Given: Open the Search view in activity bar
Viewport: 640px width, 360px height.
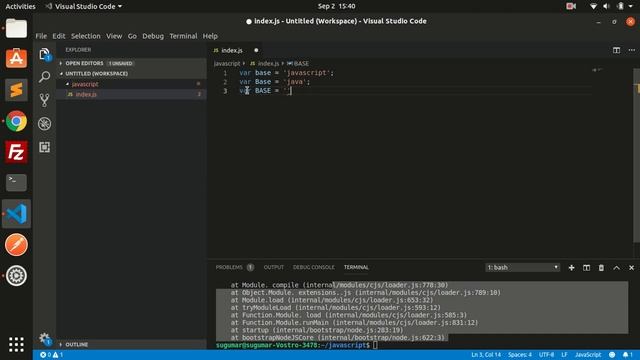Looking at the screenshot, I should tap(44, 77).
